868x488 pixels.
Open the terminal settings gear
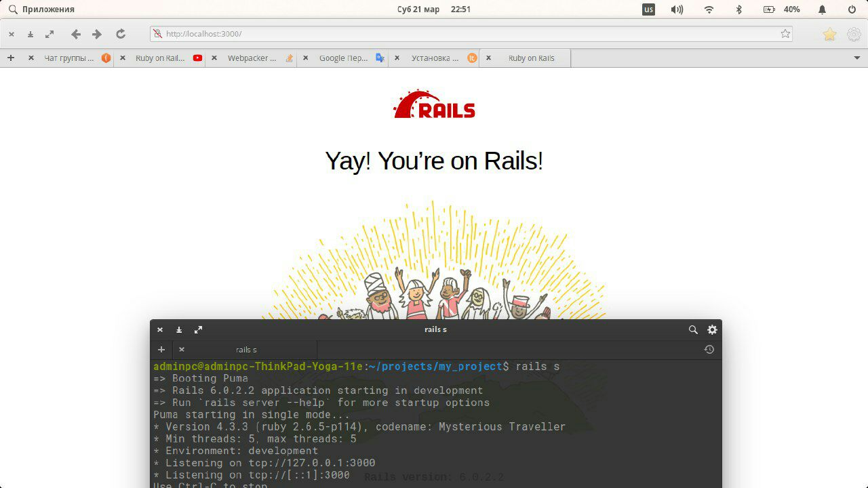pos(712,329)
